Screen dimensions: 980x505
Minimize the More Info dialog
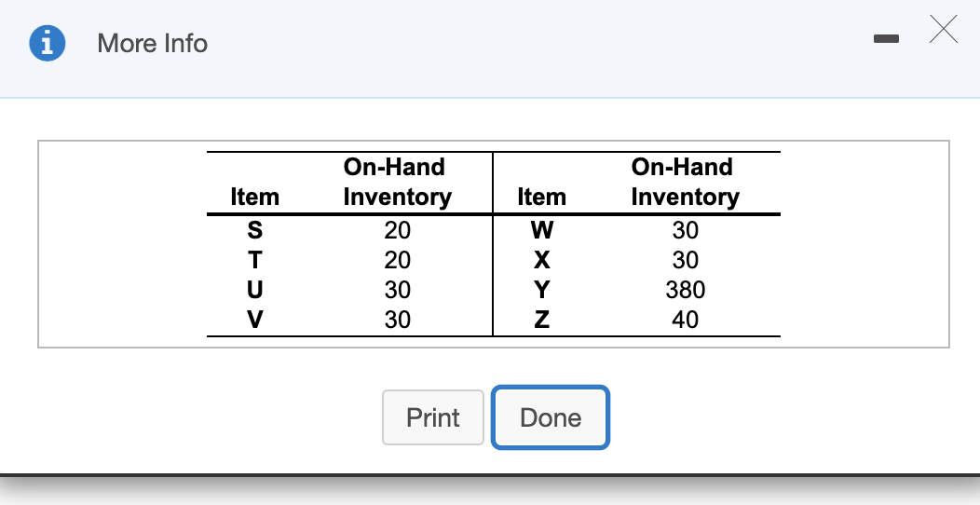pos(886,39)
